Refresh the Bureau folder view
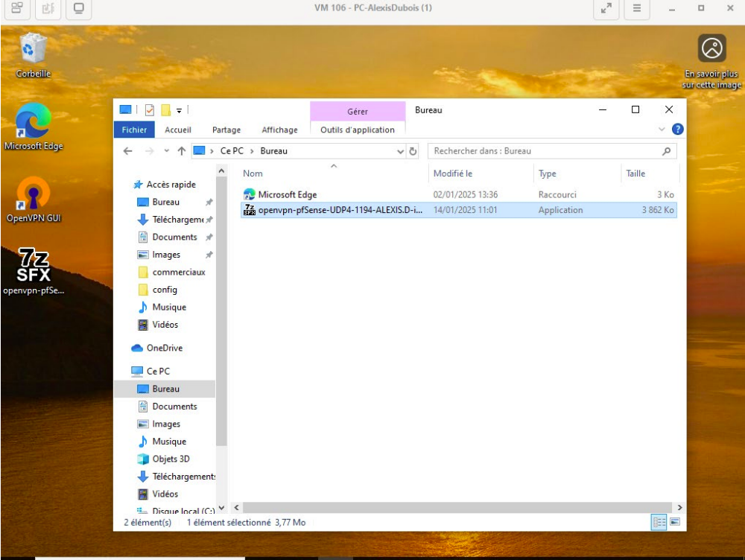 [413, 151]
